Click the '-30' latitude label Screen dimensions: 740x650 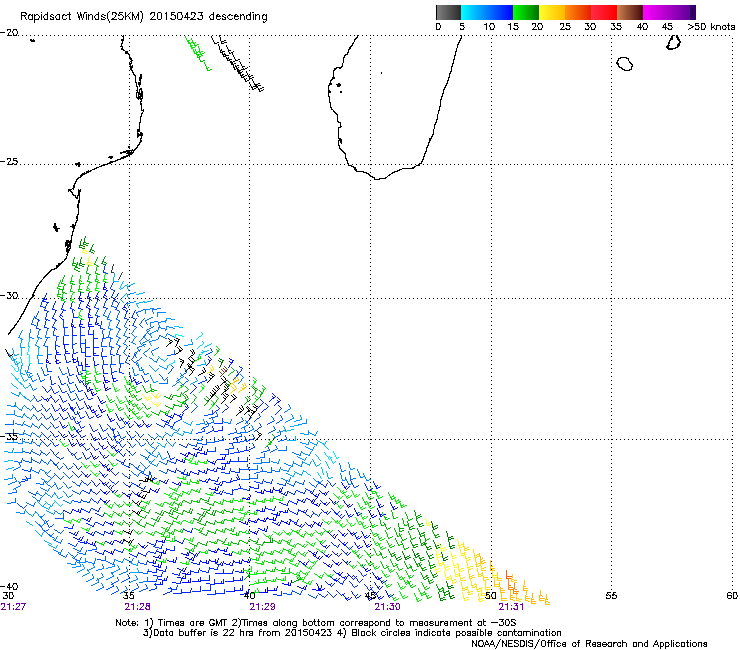(9, 295)
